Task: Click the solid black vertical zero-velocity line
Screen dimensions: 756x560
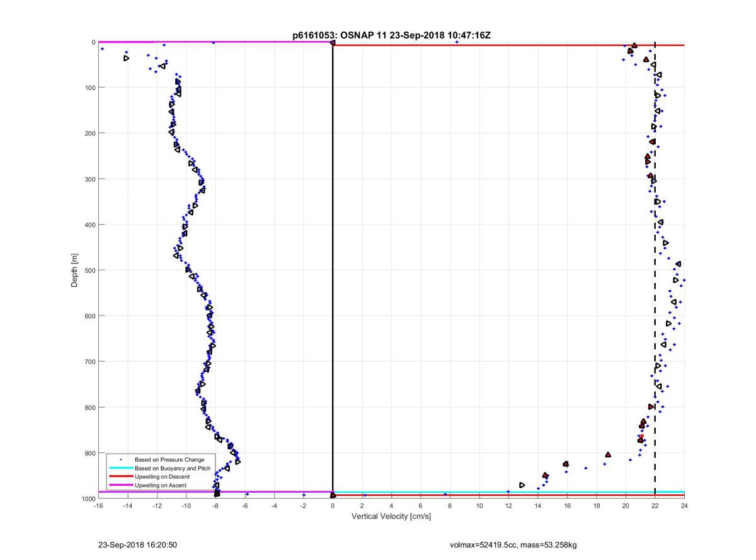Action: 333,270
